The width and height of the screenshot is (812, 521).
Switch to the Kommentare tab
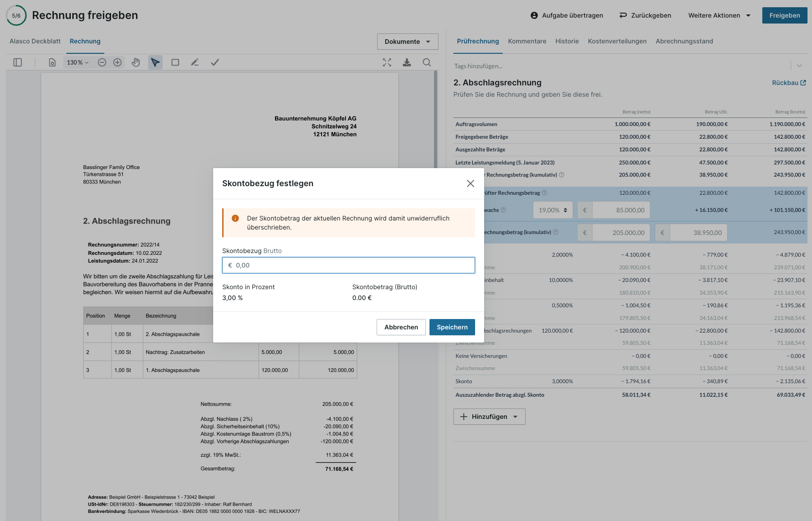pyautogui.click(x=527, y=41)
